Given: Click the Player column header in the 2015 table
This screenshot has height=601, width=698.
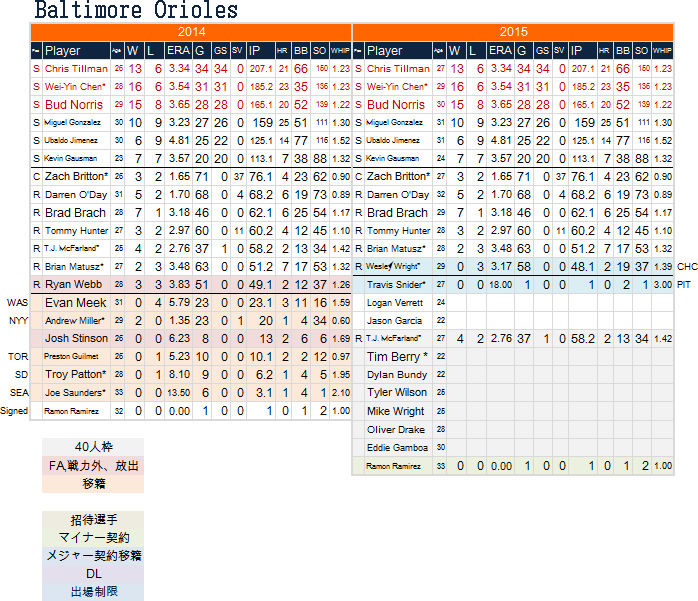Looking at the screenshot, I should point(398,51).
